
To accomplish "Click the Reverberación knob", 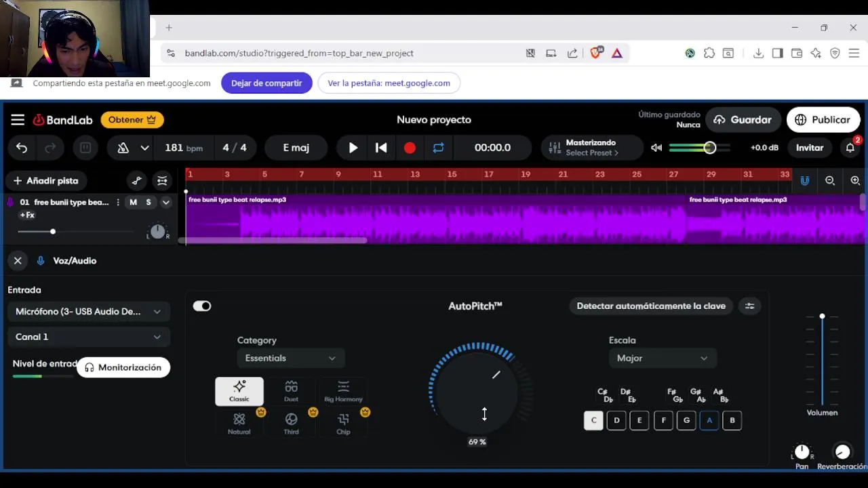I will click(x=842, y=452).
